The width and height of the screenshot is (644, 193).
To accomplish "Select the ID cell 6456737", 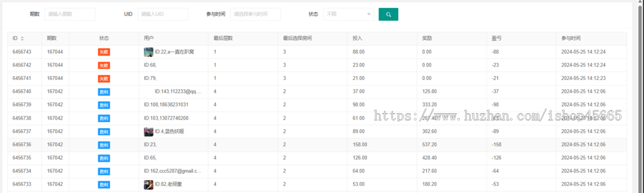I will tap(22, 131).
